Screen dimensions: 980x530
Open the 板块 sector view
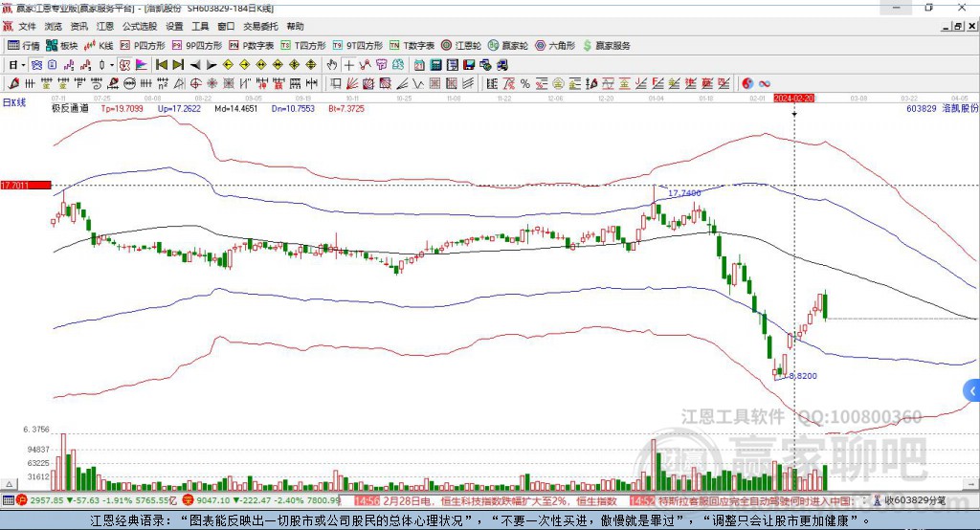(x=61, y=46)
